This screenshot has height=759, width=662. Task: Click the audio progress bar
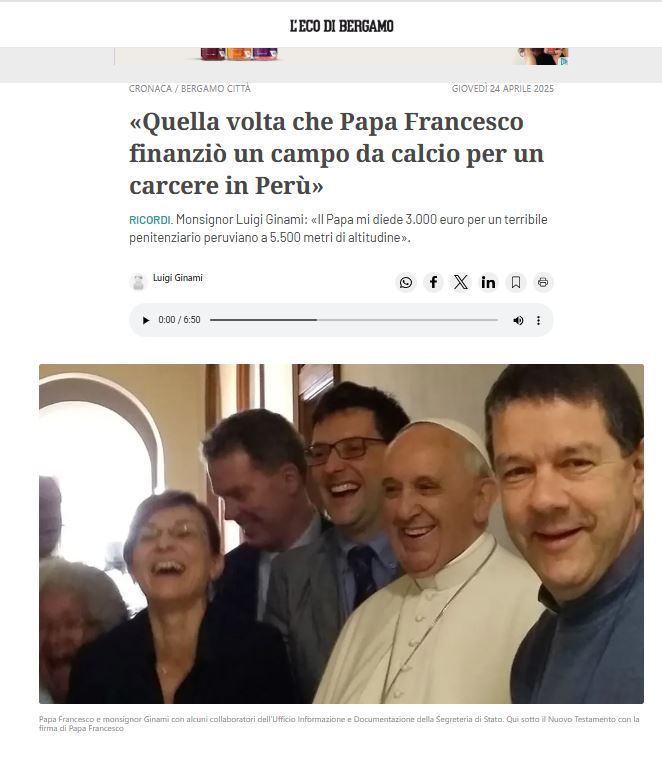pos(354,320)
